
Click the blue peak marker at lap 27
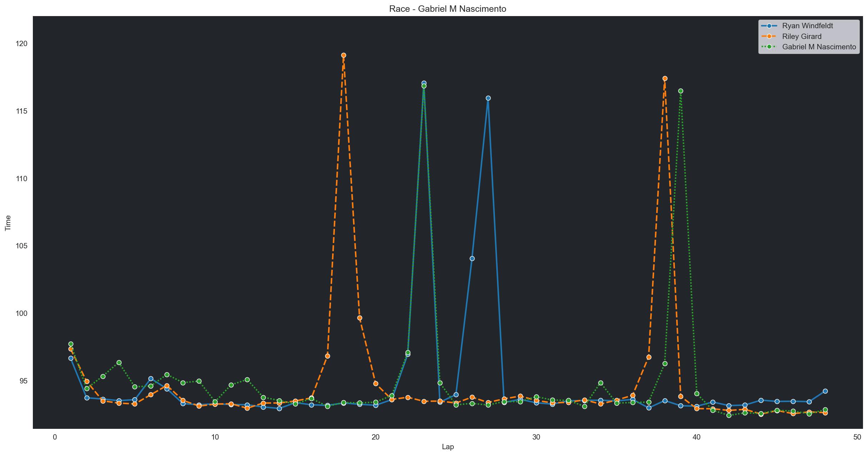(488, 98)
